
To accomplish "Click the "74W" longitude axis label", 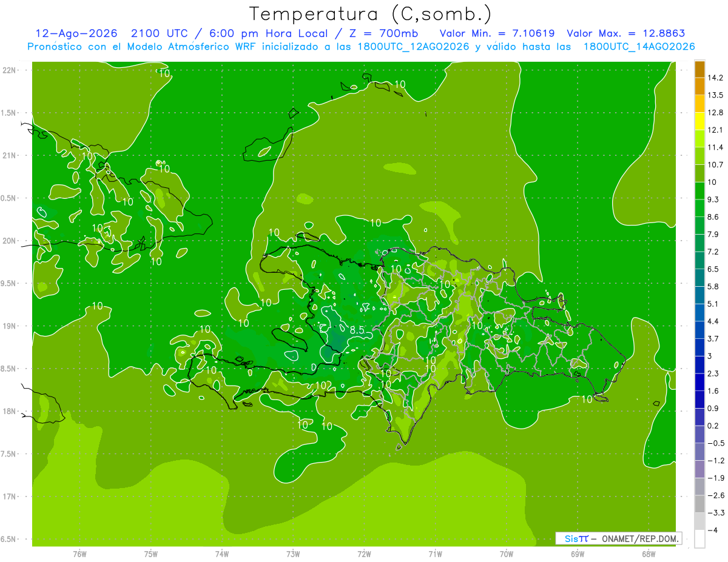I will coord(222,554).
